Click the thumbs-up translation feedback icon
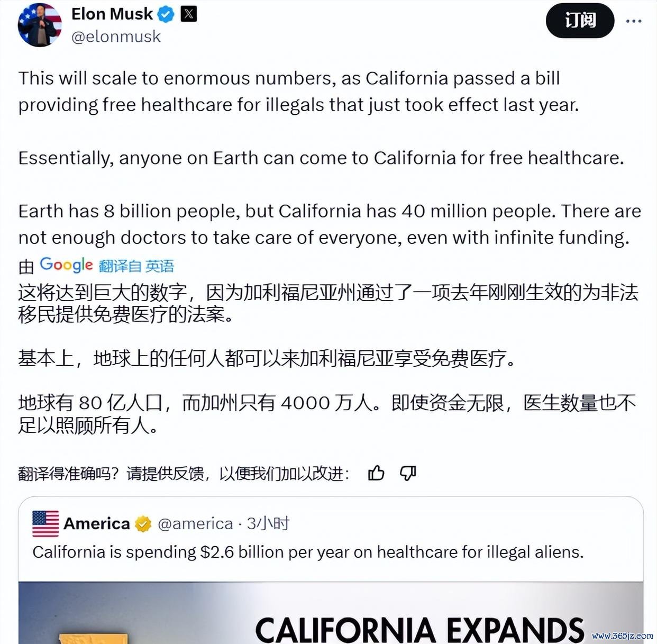 376,473
